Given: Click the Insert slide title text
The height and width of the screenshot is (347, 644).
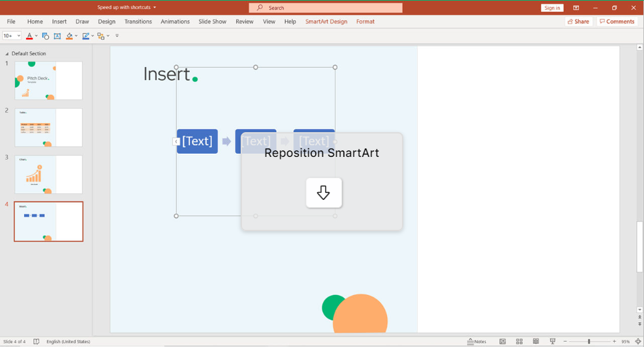Looking at the screenshot, I should point(167,74).
